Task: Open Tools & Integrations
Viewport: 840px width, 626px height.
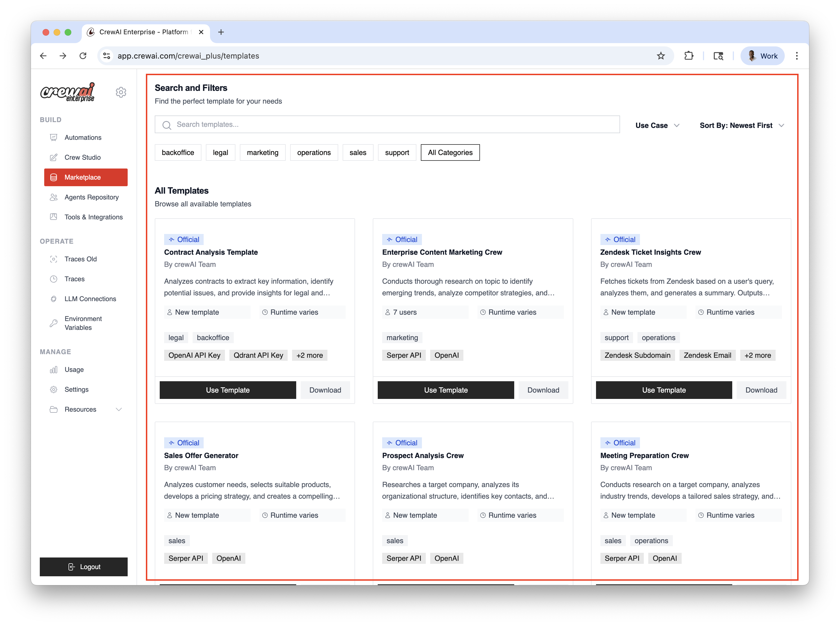Action: [x=93, y=217]
